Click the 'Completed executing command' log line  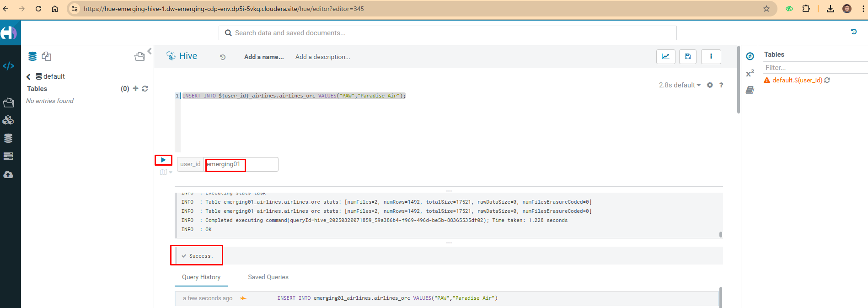tap(375, 220)
